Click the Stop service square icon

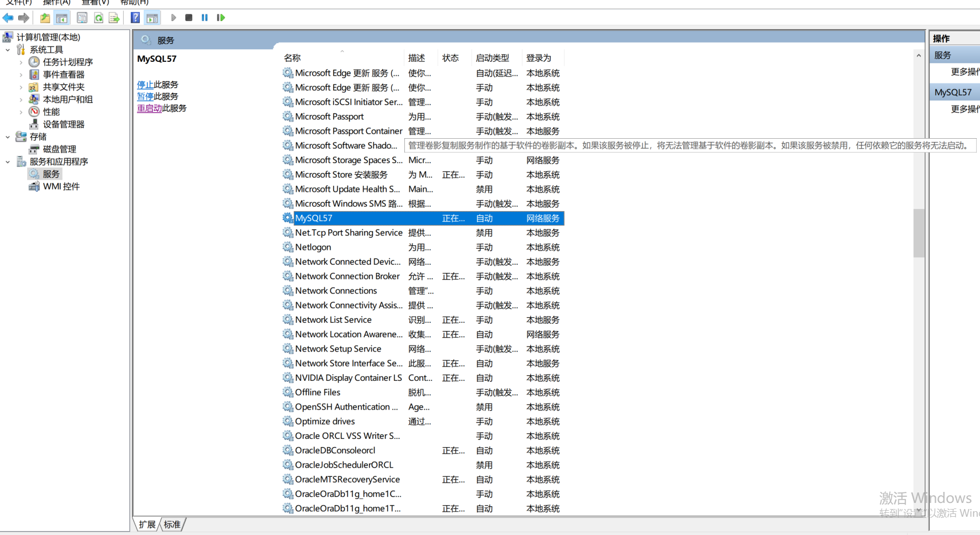pyautogui.click(x=189, y=18)
